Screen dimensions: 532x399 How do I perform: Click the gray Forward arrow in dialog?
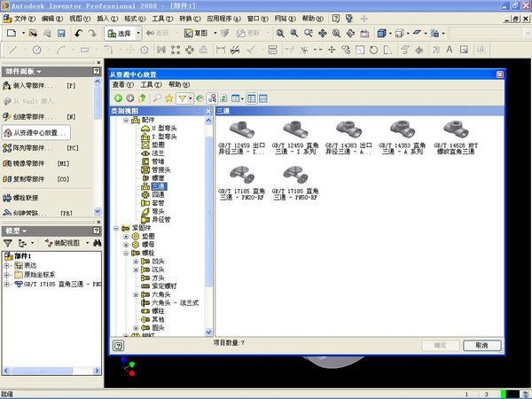tap(130, 98)
